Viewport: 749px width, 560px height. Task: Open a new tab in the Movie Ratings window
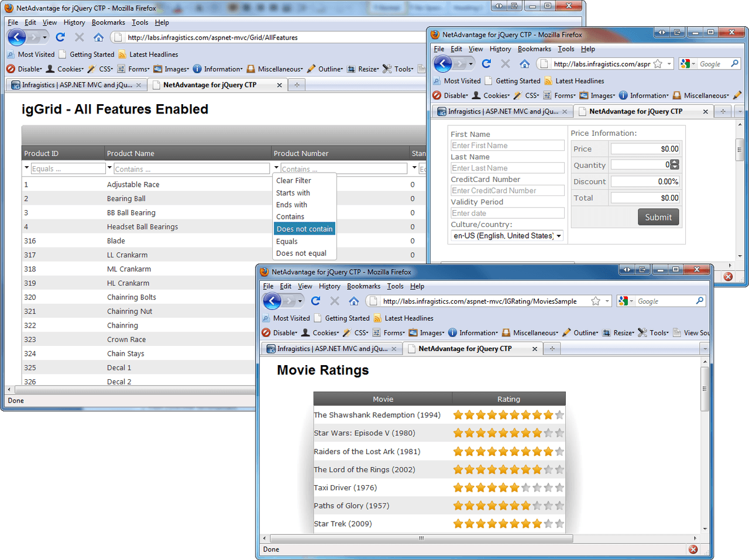[552, 349]
